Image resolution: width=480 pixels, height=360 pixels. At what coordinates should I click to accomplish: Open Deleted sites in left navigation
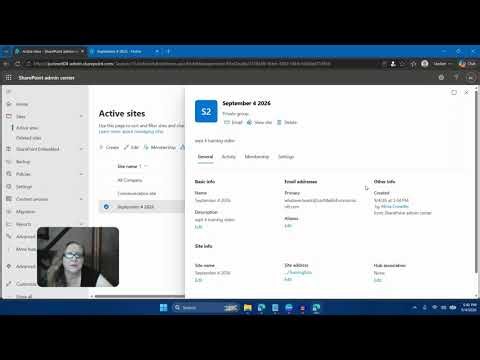(x=29, y=138)
